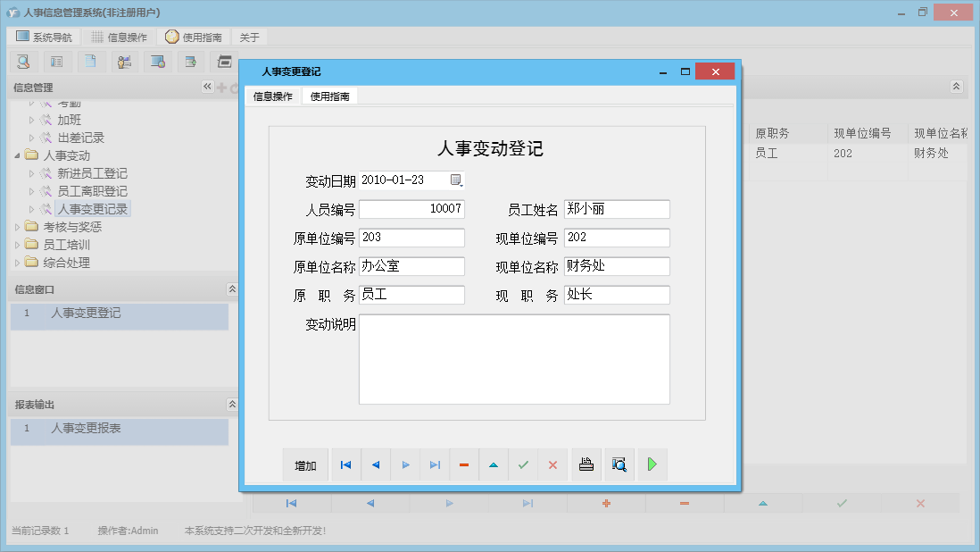Click the print icon in the dialog toolbar

pyautogui.click(x=586, y=464)
